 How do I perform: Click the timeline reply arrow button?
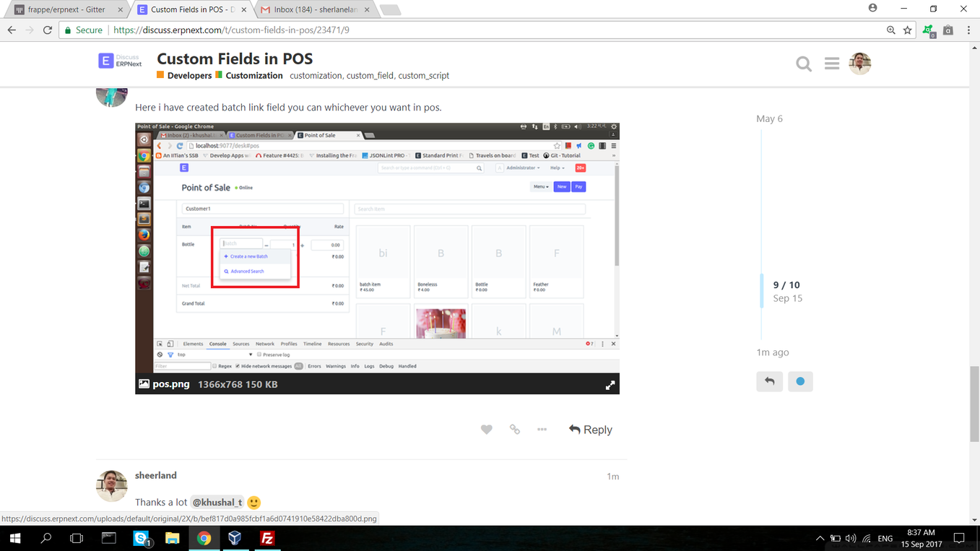[770, 381]
